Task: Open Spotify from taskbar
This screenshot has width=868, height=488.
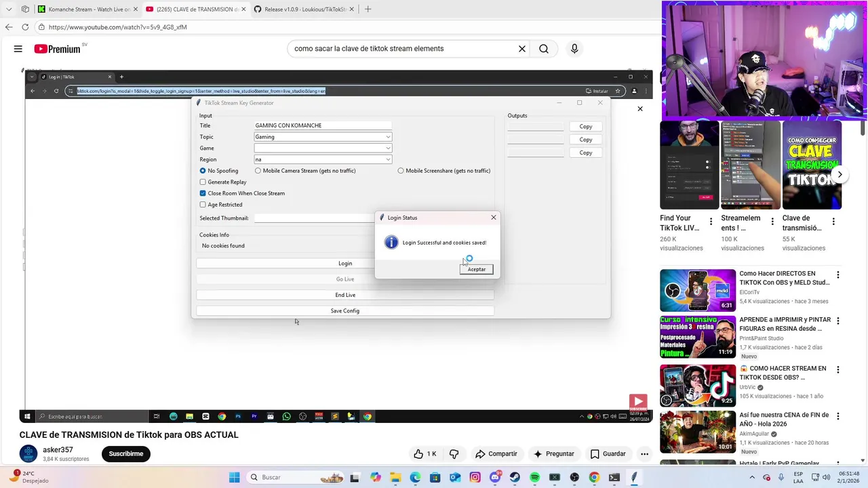Action: [534, 477]
